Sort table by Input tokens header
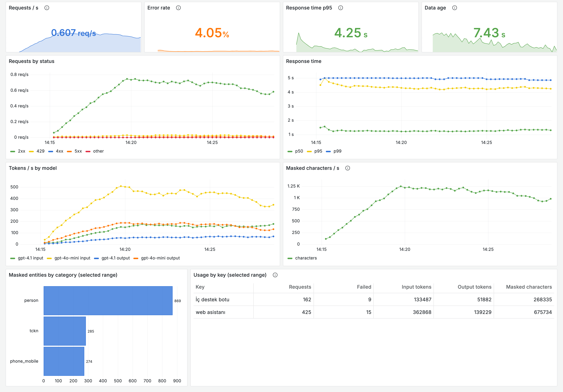This screenshot has width=563, height=392. (416, 287)
